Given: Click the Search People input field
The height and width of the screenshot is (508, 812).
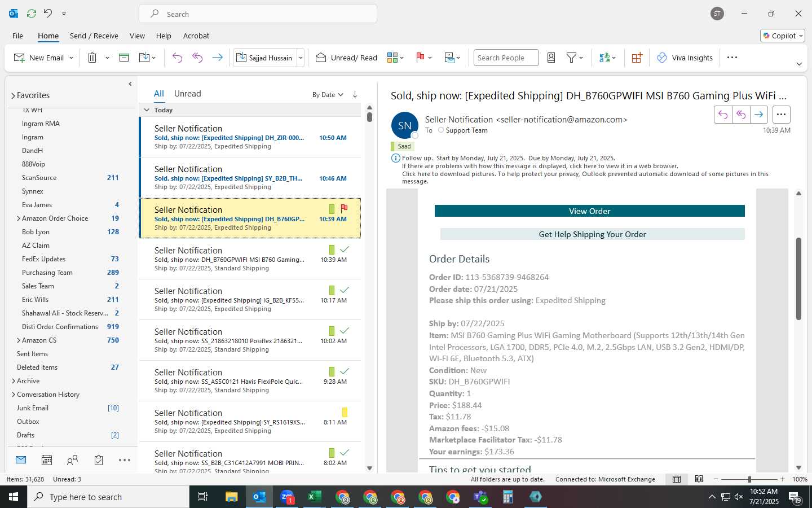Looking at the screenshot, I should tap(506, 58).
